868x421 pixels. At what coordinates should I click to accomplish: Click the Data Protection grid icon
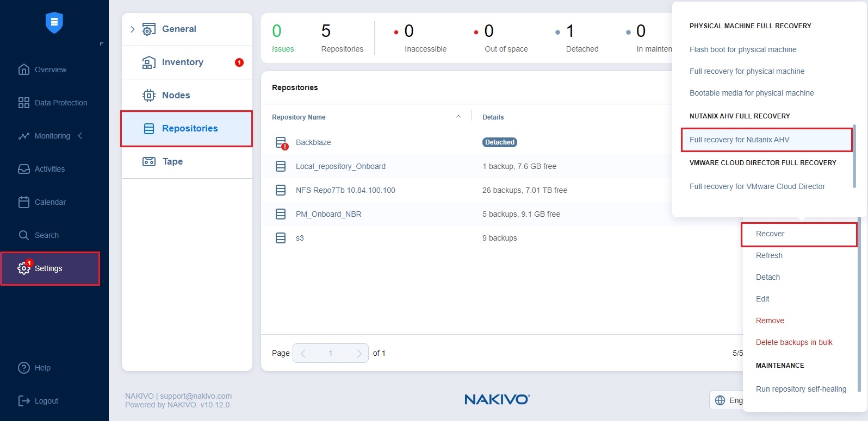coord(23,103)
